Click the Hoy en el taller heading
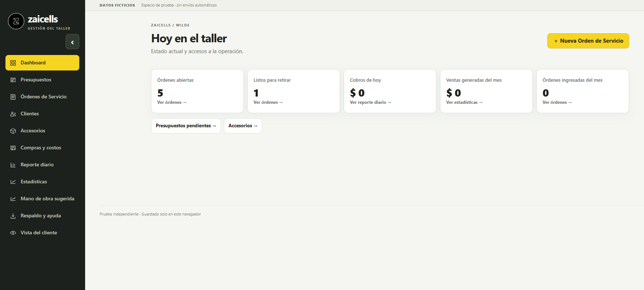Screen dimensions: 644x290 pos(189,38)
